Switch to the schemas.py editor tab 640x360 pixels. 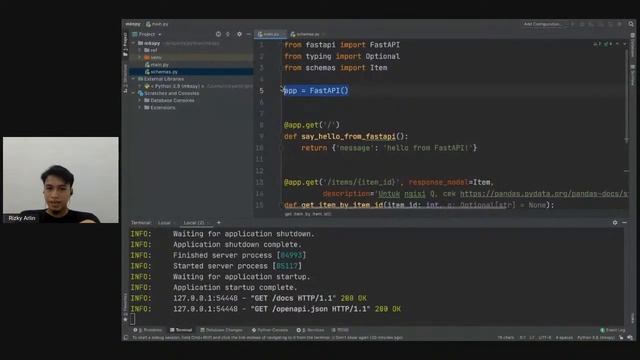pos(307,34)
